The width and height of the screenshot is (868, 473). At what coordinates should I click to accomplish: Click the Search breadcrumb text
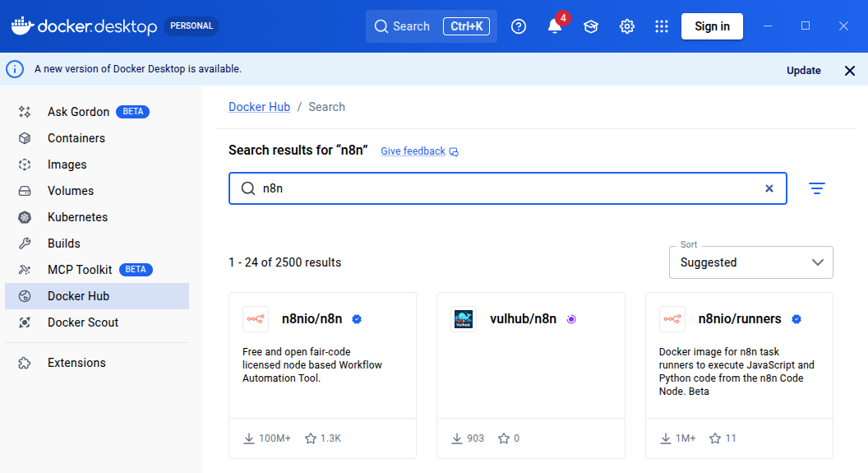[326, 107]
